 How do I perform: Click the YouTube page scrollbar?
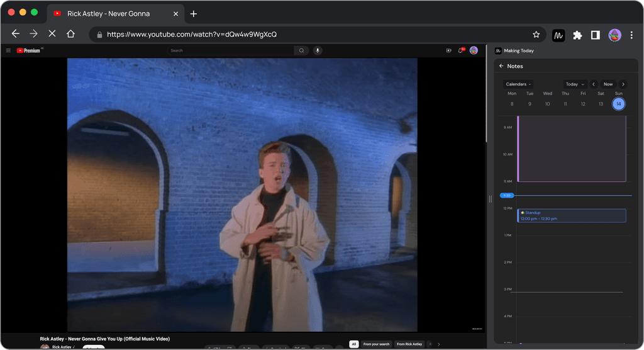pyautogui.click(x=486, y=94)
